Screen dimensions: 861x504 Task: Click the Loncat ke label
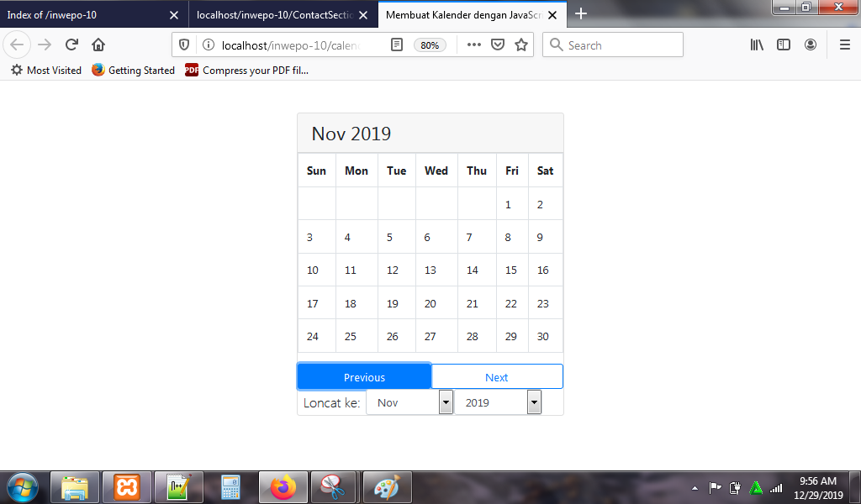(x=331, y=402)
